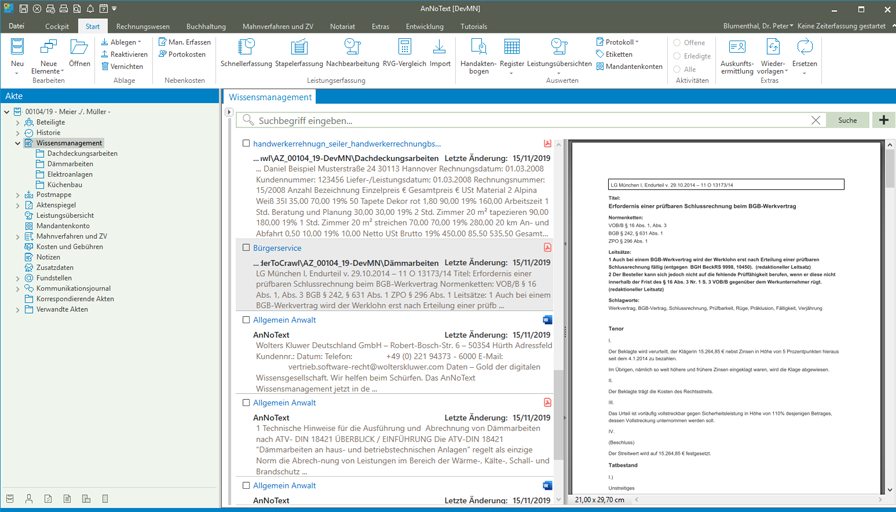
Task: Collapse the Wissensmanagement tree node
Action: click(x=18, y=143)
